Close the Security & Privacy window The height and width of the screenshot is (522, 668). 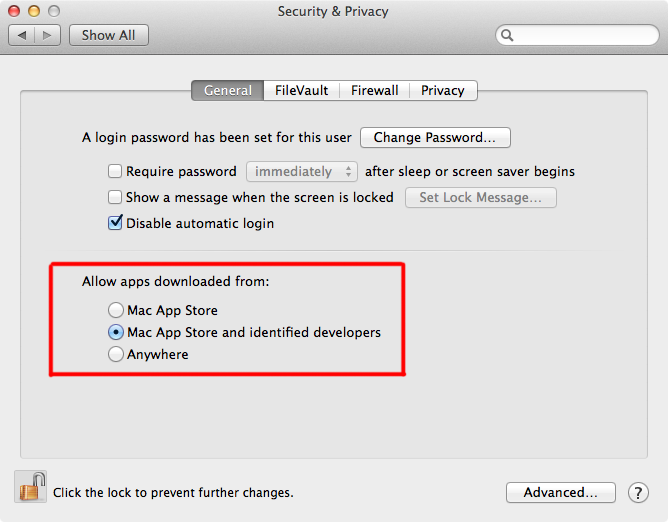pyautogui.click(x=14, y=11)
